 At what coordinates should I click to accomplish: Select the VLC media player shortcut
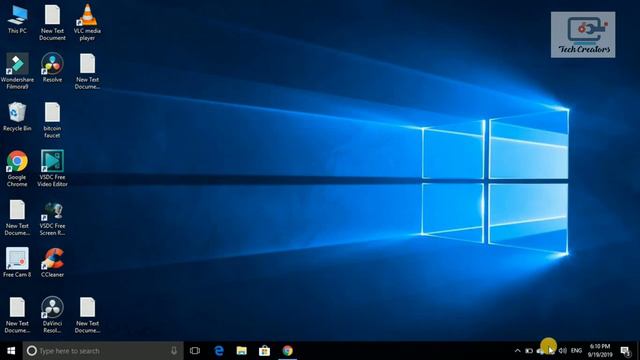click(87, 22)
